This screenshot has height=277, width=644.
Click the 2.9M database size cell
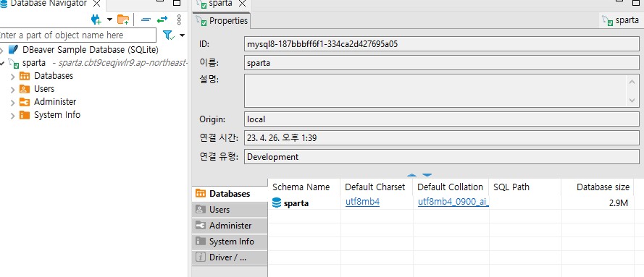click(x=598, y=203)
